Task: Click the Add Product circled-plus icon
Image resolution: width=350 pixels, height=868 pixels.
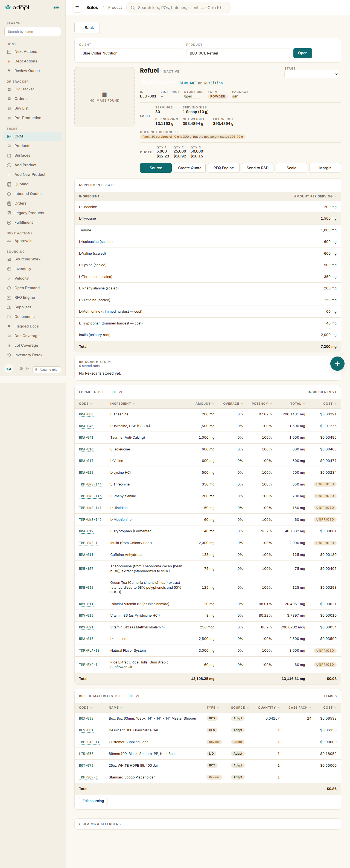Action: point(9,165)
